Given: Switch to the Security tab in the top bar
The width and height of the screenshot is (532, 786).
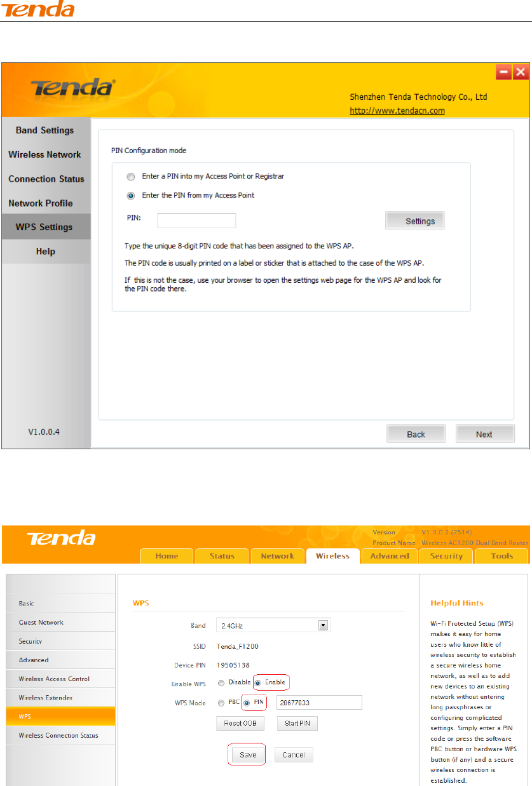Looking at the screenshot, I should [x=446, y=555].
